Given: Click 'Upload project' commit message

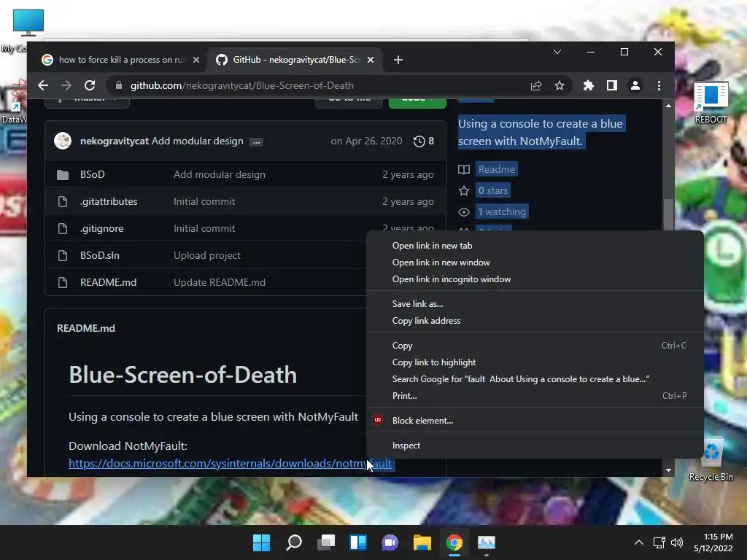Looking at the screenshot, I should point(206,255).
